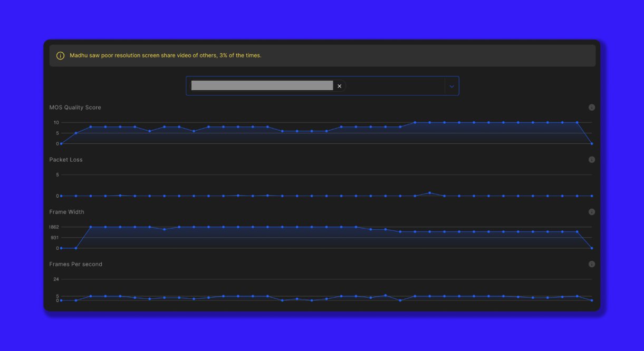Remove the selected chip with the X icon

[x=339, y=86]
